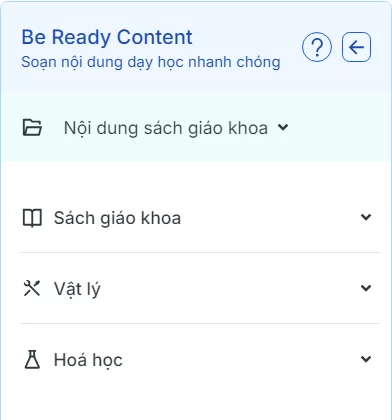The width and height of the screenshot is (392, 420).
Task: Choose the Vật lý subject label
Action: pos(77,289)
